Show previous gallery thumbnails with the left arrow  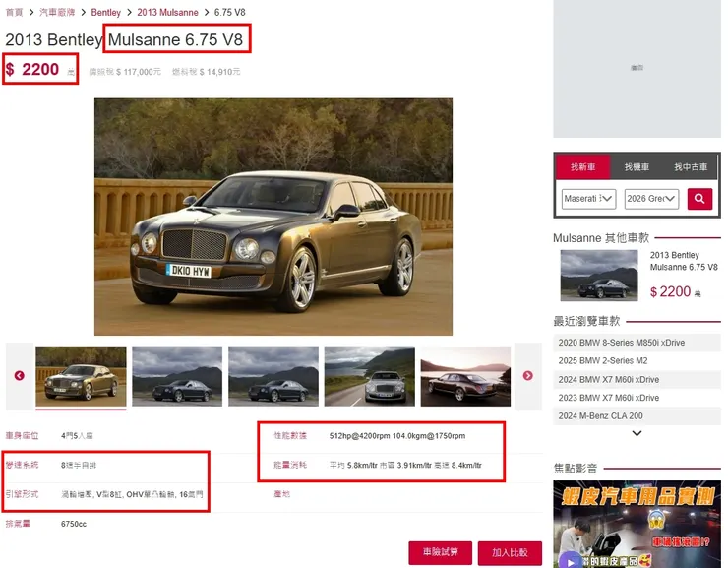pyautogui.click(x=19, y=376)
